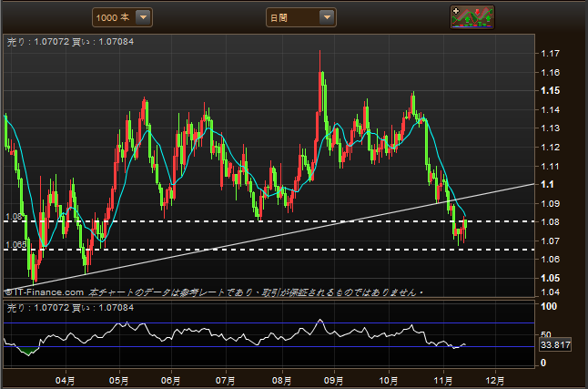Select the 日間 timeframe field
This screenshot has width=588, height=389.
pos(300,17)
